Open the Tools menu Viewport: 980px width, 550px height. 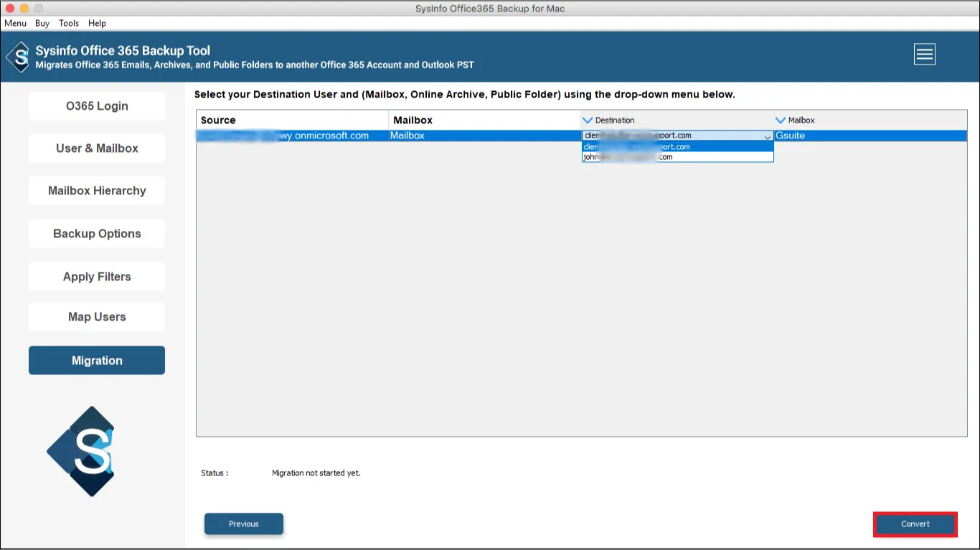tap(69, 23)
